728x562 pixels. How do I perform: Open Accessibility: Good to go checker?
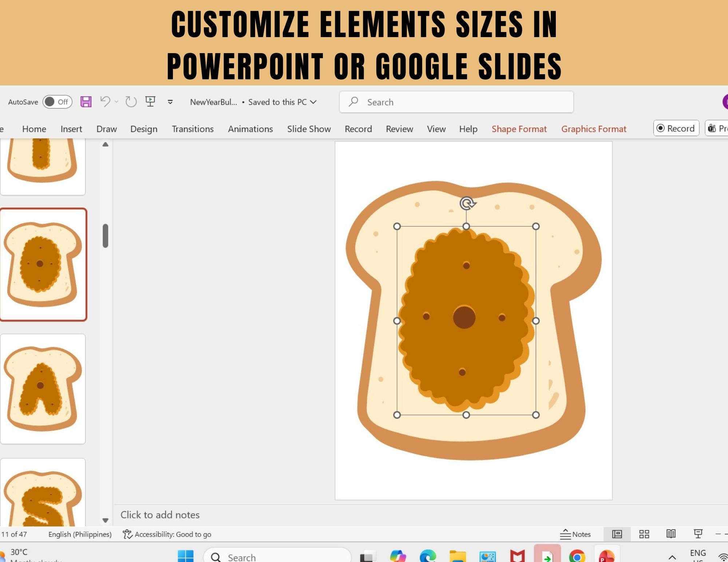(x=167, y=534)
